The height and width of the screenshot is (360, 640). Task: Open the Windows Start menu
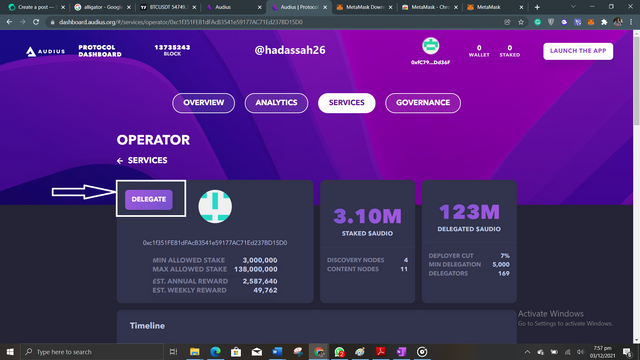point(10,351)
